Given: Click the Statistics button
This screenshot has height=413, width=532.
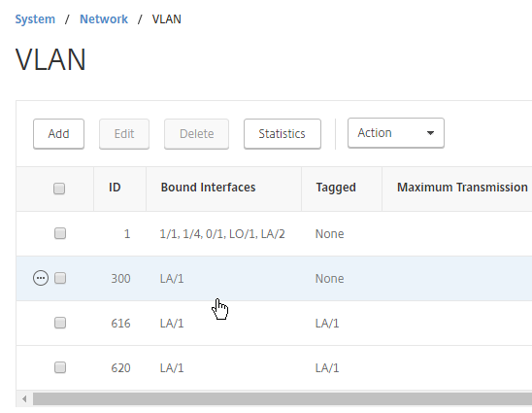Looking at the screenshot, I should (x=283, y=134).
